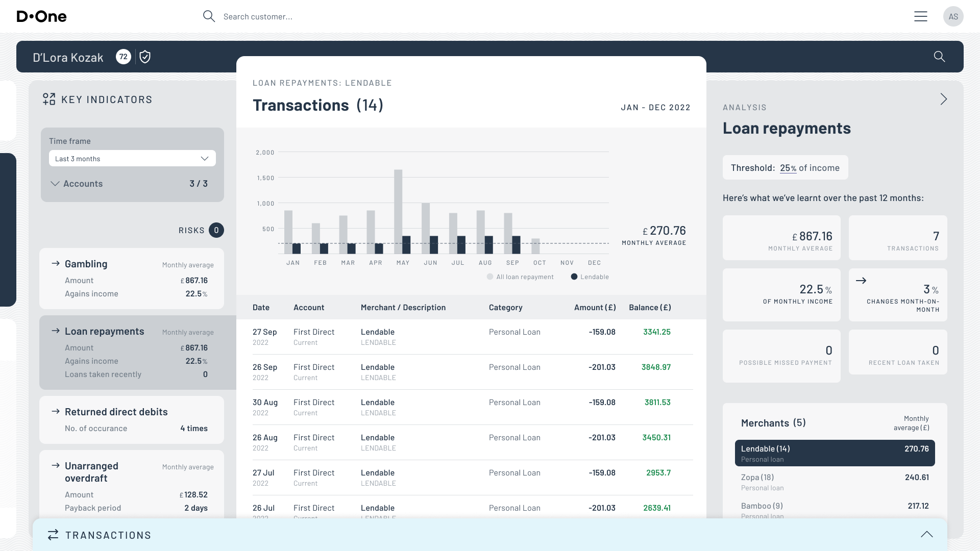The height and width of the screenshot is (551, 980).
Task: Click the Analysis panel right chevron
Action: coord(944,99)
